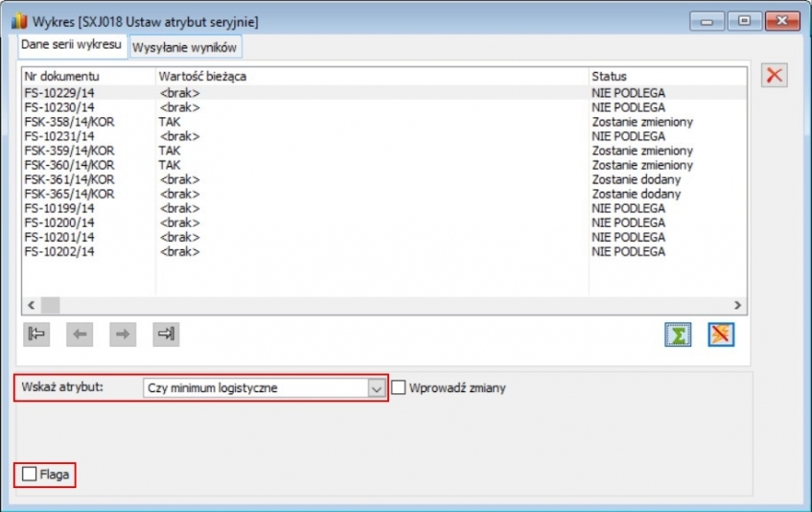Select row FSK-358/14/KOR
The width and height of the screenshot is (812, 512).
[384, 122]
